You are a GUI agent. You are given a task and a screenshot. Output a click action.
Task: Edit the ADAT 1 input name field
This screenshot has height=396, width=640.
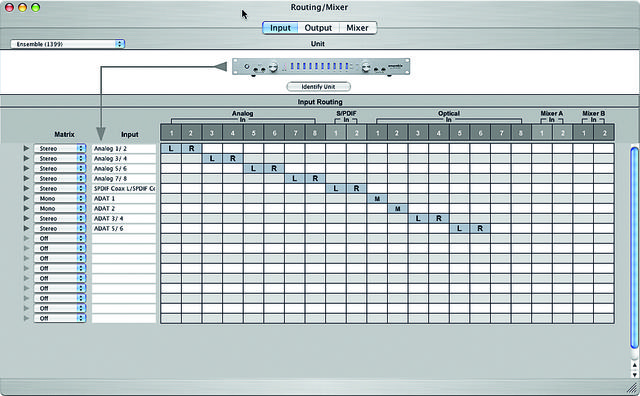pos(124,198)
